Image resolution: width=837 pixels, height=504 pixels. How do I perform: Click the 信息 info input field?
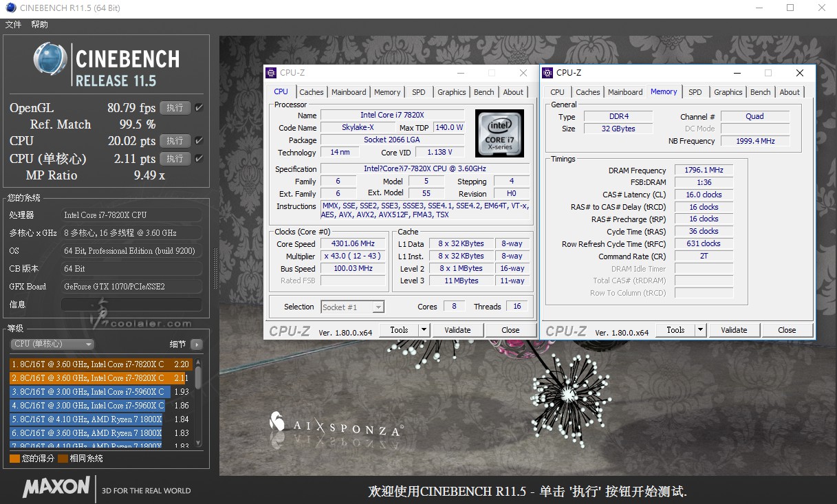pyautogui.click(x=131, y=305)
